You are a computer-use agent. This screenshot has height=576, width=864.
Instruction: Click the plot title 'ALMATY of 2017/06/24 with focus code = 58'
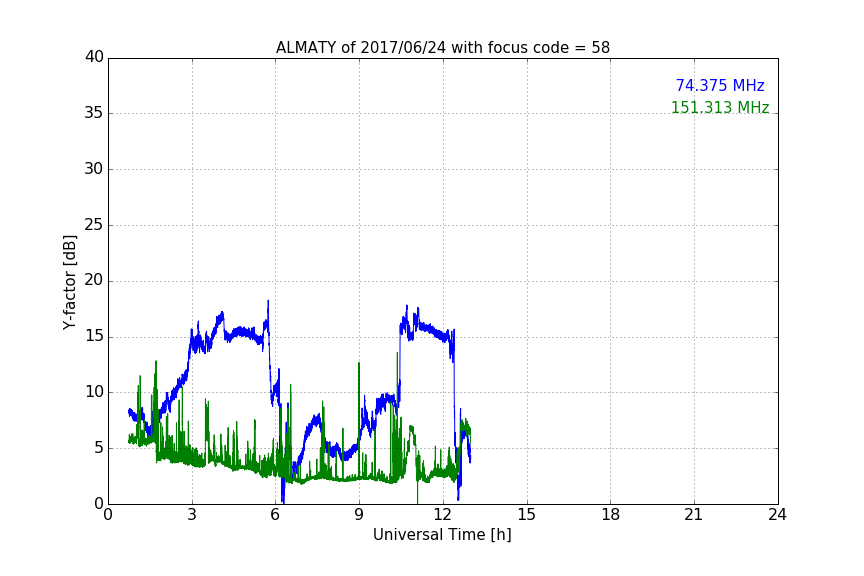click(442, 48)
